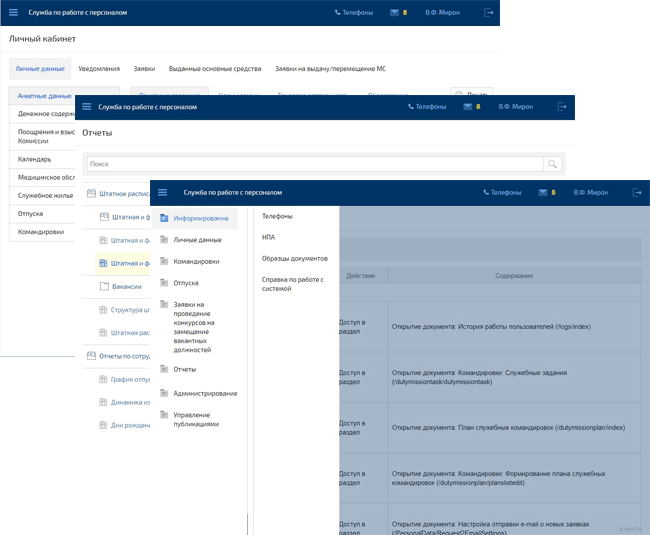Open mail envelope icon in Отчеты header
This screenshot has height=535, width=650.
coord(467,106)
